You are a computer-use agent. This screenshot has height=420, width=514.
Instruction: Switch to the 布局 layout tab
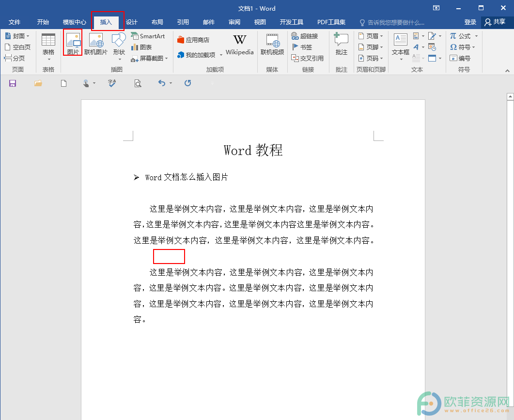(x=157, y=22)
